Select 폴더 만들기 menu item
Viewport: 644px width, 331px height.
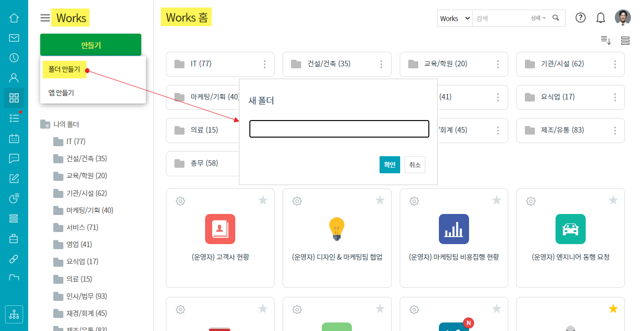(x=64, y=69)
